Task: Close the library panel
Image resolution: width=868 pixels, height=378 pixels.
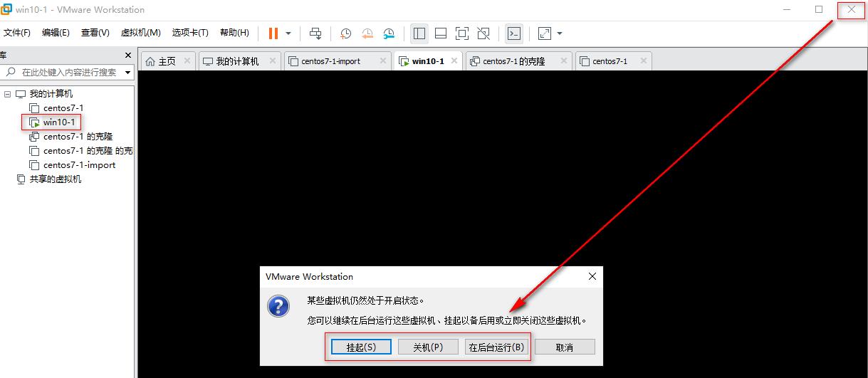Action: (x=128, y=55)
